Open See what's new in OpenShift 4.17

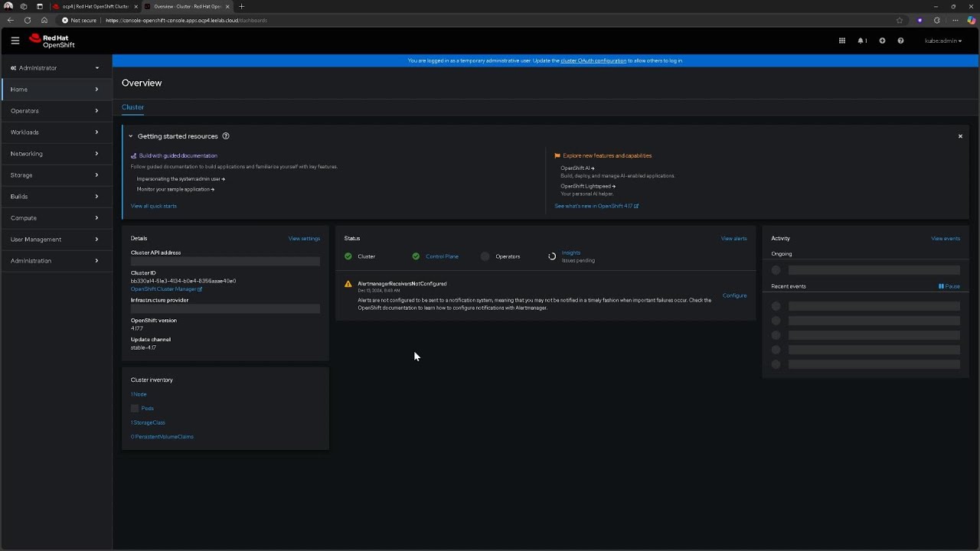point(596,206)
